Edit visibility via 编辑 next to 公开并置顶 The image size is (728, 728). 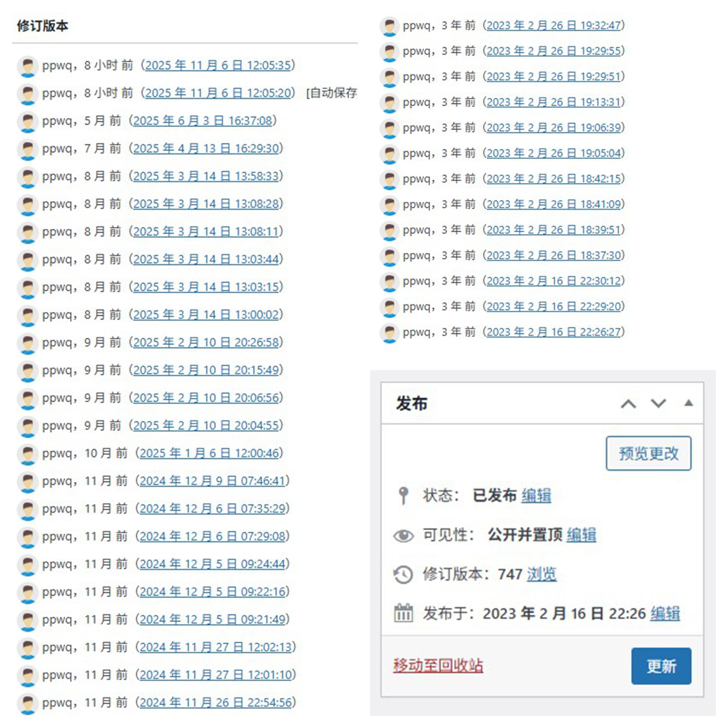pos(581,535)
